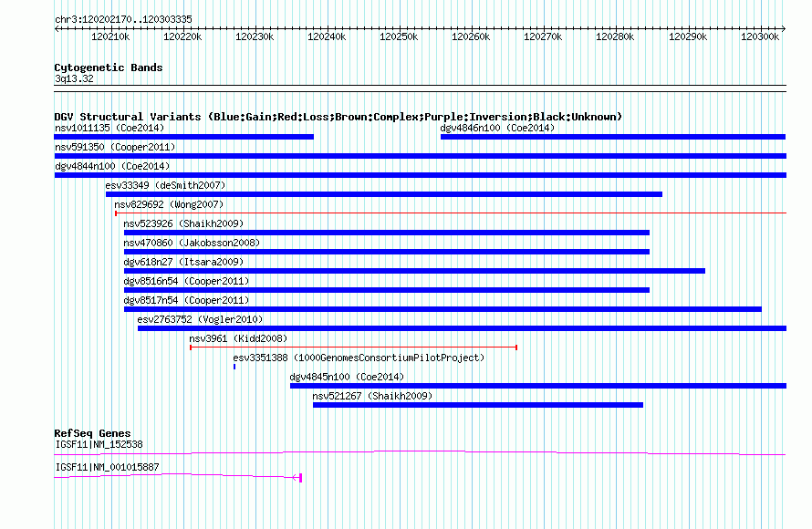Image resolution: width=812 pixels, height=529 pixels.
Task: Click the 120270k ruler tick label
Action: tap(542, 36)
